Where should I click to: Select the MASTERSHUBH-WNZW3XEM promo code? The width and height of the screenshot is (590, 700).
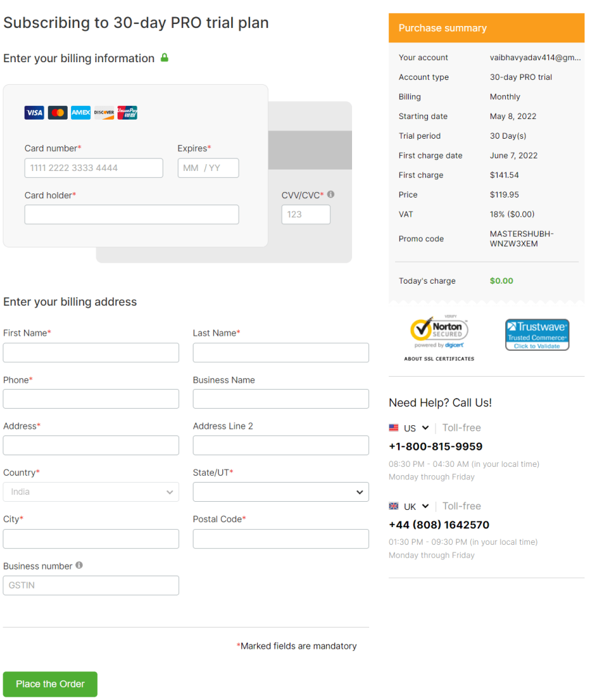click(521, 239)
